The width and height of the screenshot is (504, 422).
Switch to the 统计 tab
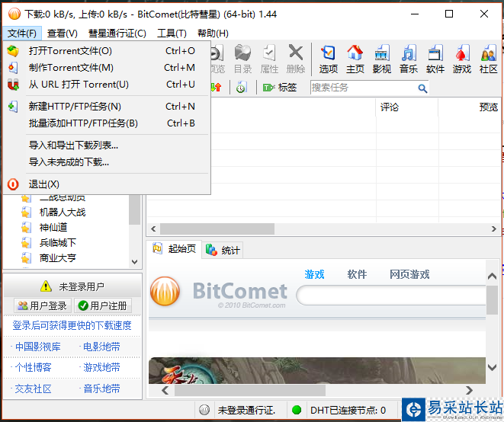[x=223, y=250]
